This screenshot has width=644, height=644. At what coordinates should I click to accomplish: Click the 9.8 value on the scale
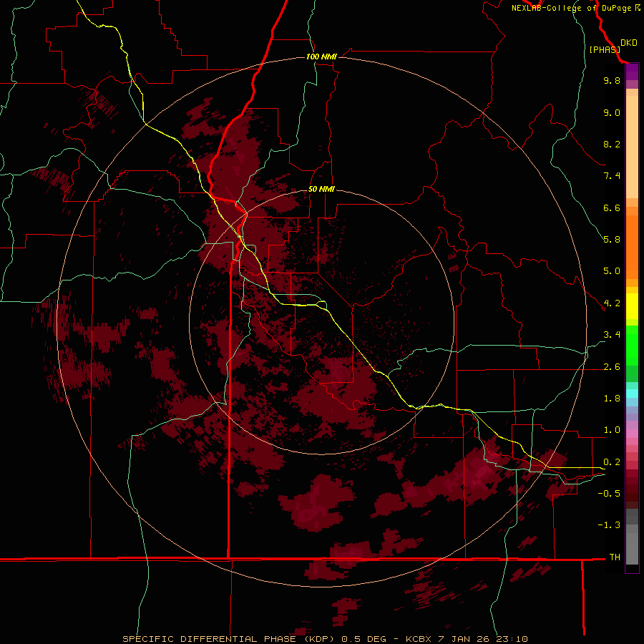tap(612, 80)
